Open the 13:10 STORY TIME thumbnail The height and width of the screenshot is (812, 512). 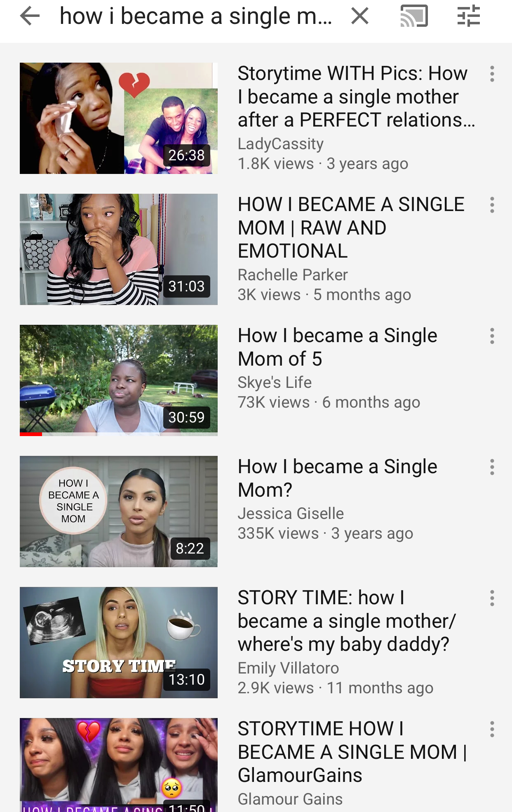click(x=119, y=643)
